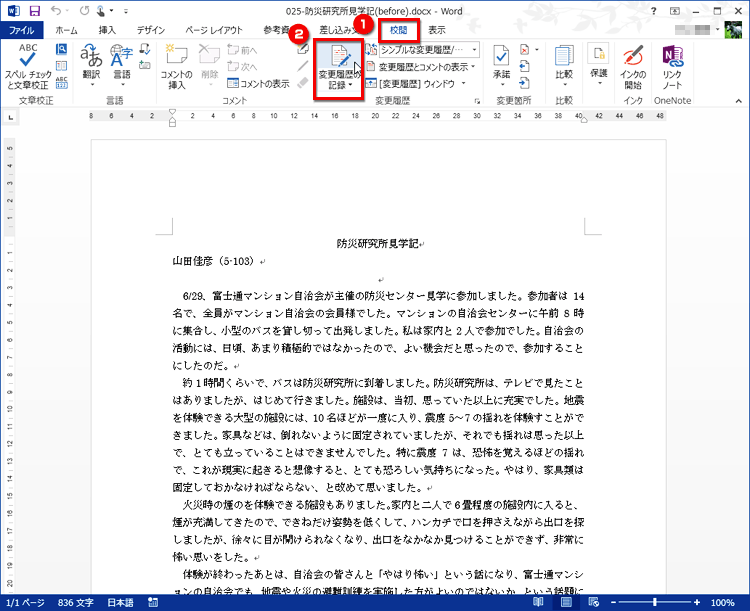Screen dimensions: 750x611
Task: Toggle 変更履歴の記録 track changes
Action: tap(339, 67)
